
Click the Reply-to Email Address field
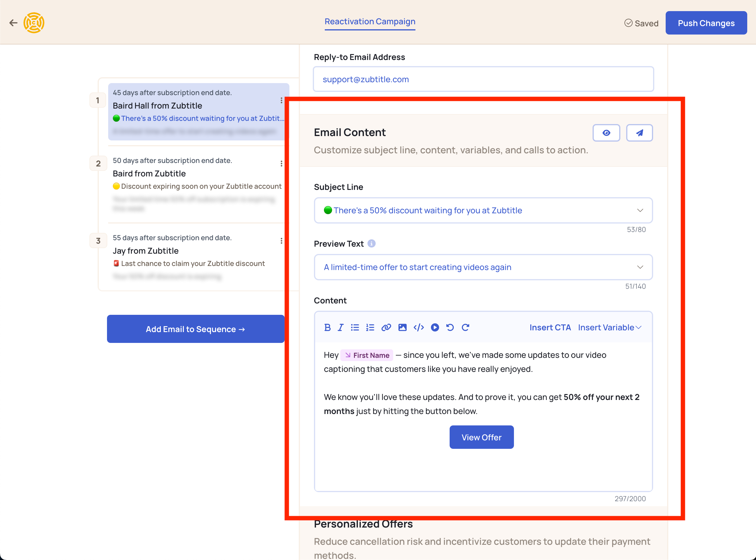483,79
